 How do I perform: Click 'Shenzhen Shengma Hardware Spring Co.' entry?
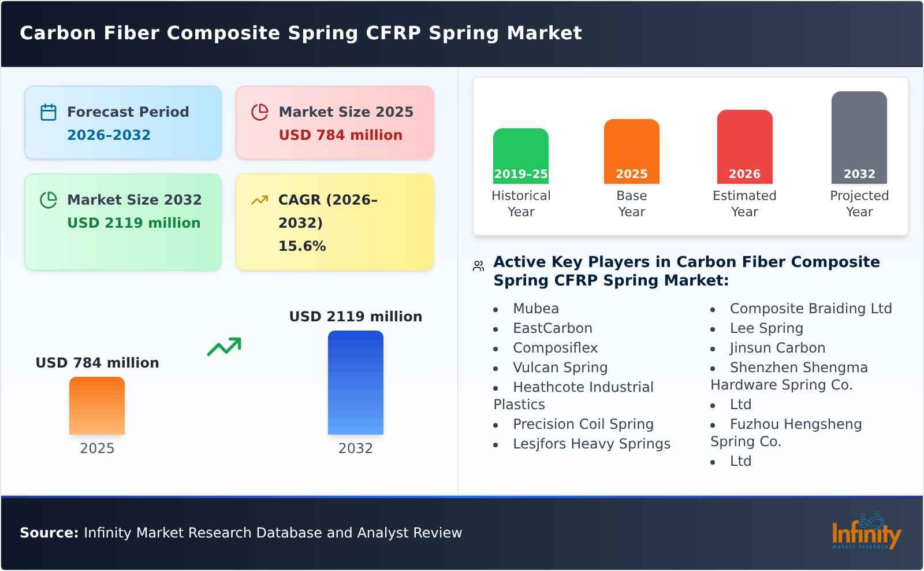[x=789, y=376]
